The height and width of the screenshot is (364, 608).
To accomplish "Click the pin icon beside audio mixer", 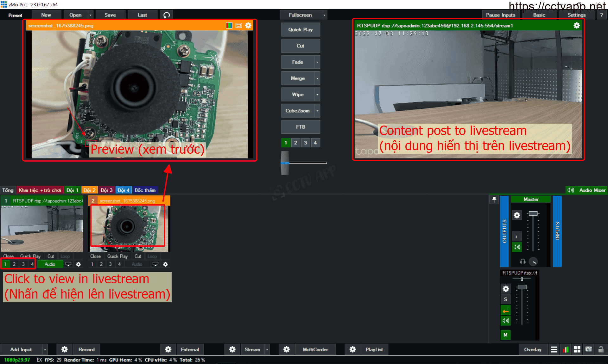I will pos(494,200).
